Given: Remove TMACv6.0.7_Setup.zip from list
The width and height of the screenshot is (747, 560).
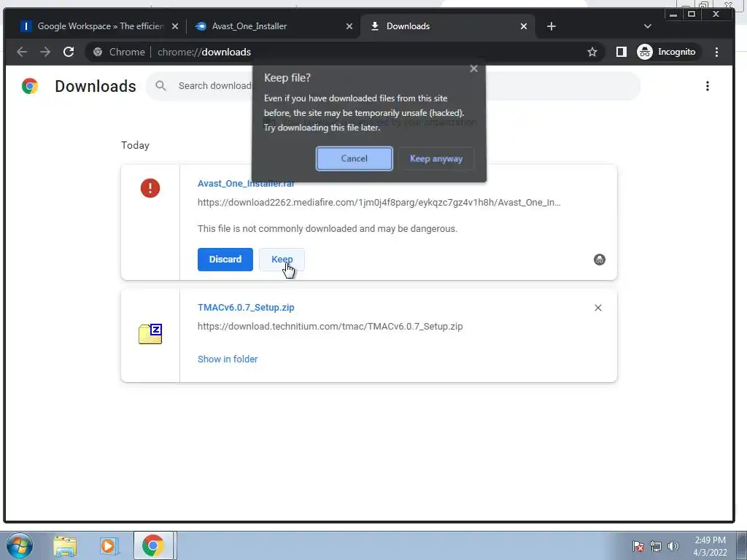Looking at the screenshot, I should [598, 308].
